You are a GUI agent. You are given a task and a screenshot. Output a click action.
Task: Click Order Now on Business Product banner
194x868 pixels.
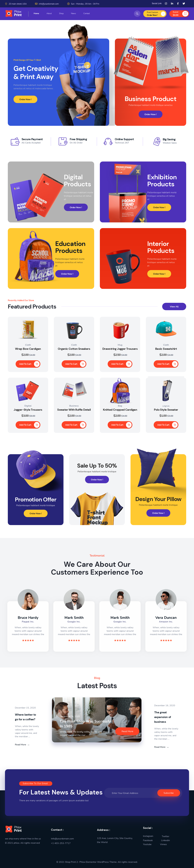pos(150,114)
